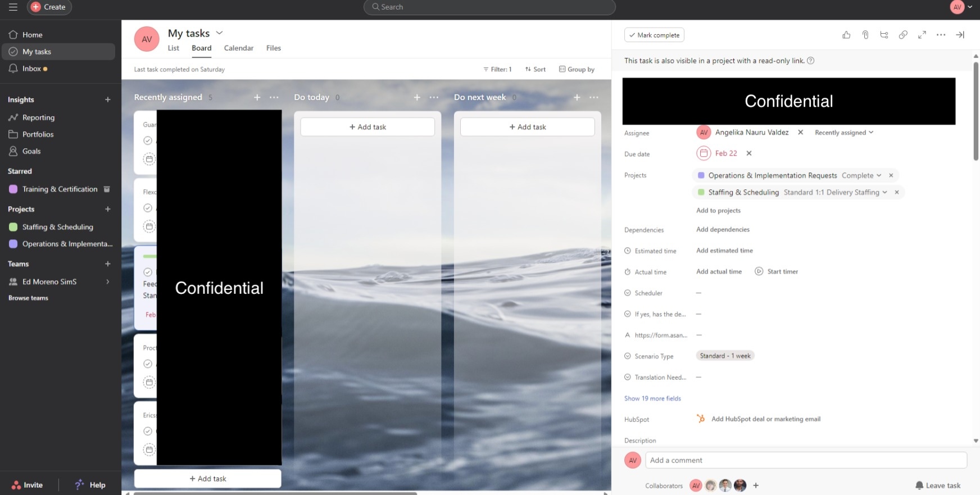The height and width of the screenshot is (495, 980).
Task: Click Add dependencies
Action: (x=723, y=229)
